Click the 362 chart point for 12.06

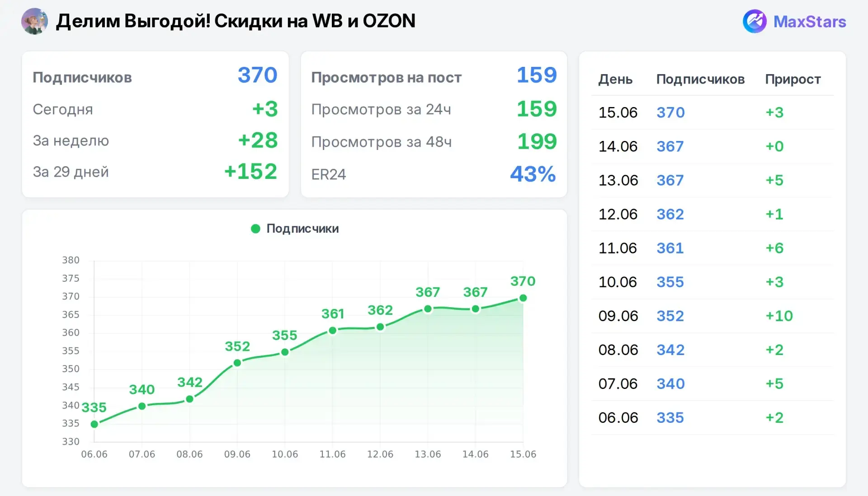380,327
